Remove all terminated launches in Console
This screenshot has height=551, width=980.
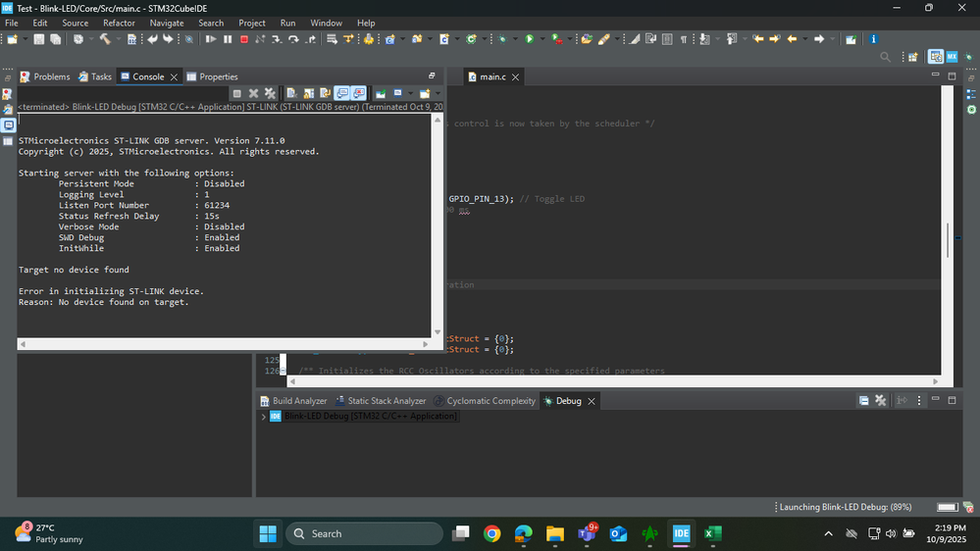(270, 93)
